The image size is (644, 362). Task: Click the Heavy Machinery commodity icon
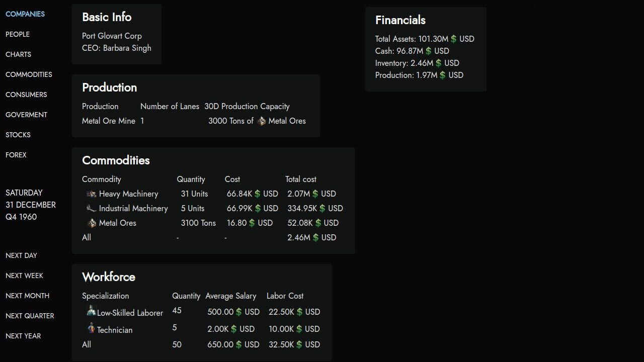click(91, 194)
